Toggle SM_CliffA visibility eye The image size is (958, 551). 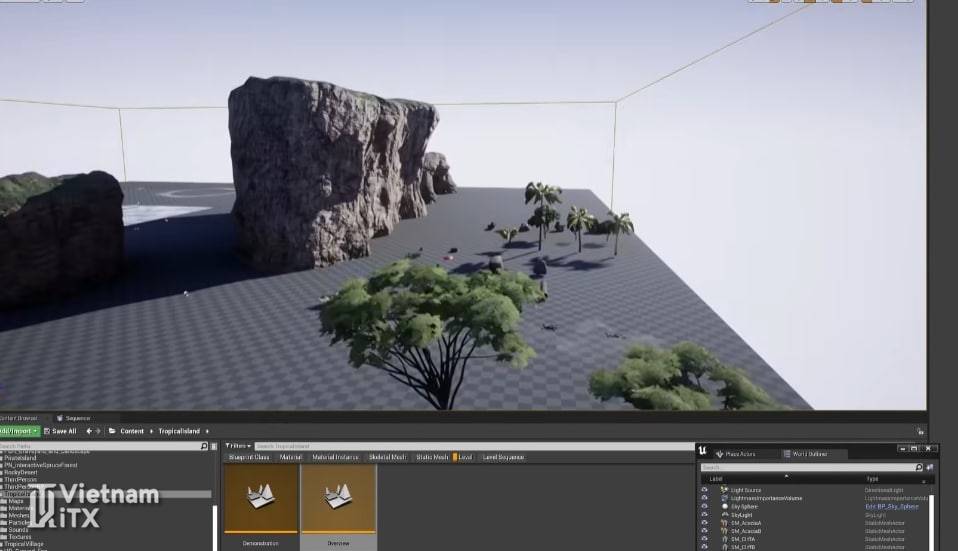pos(704,539)
